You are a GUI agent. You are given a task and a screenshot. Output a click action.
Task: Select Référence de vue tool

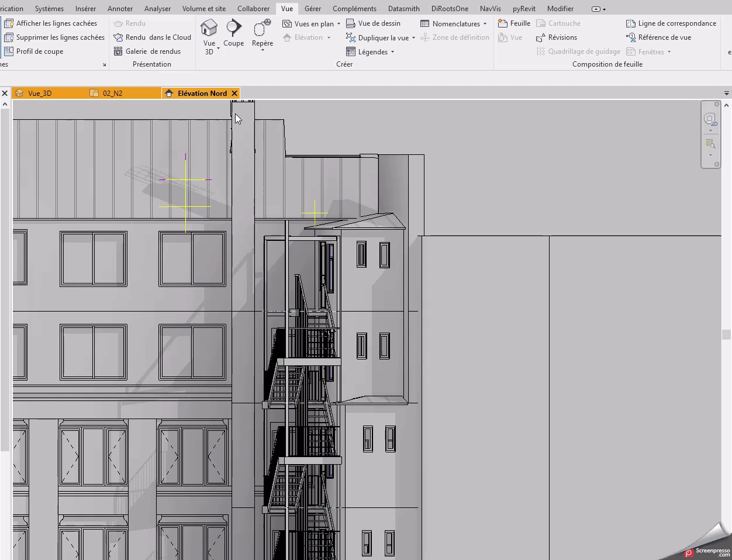click(x=658, y=37)
